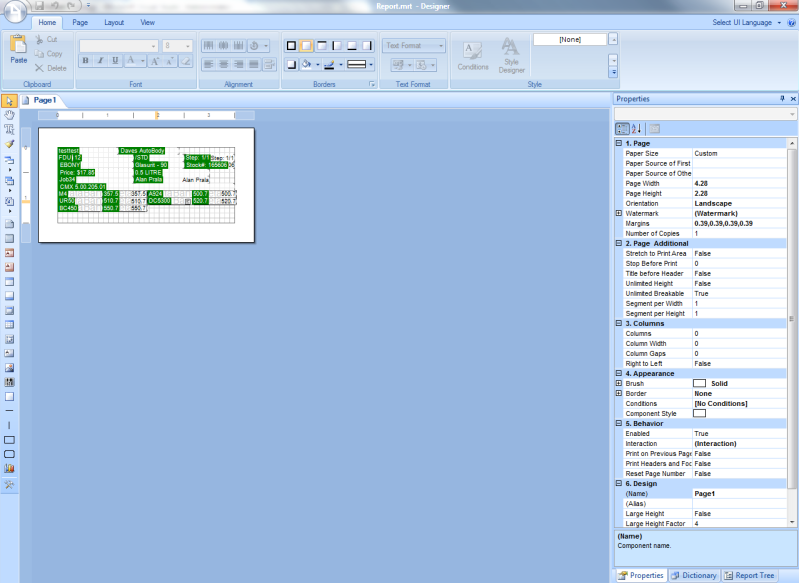The width and height of the screenshot is (799, 583).
Task: Toggle Italic formatting
Action: pyautogui.click(x=100, y=61)
